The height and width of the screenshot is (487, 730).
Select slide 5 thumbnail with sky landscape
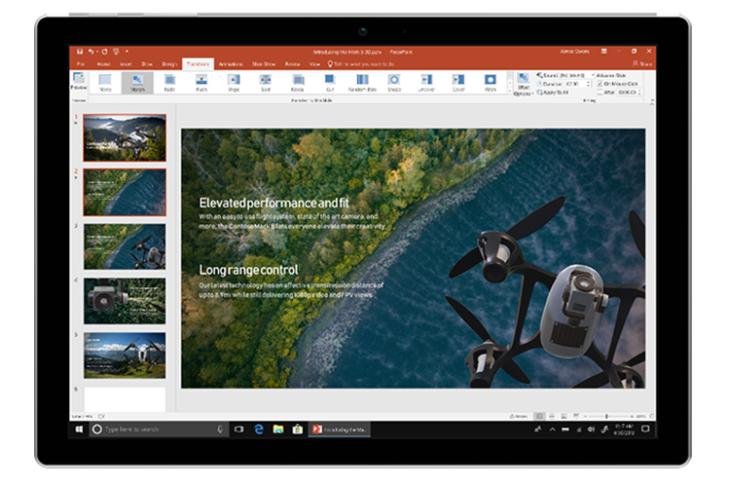point(124,355)
